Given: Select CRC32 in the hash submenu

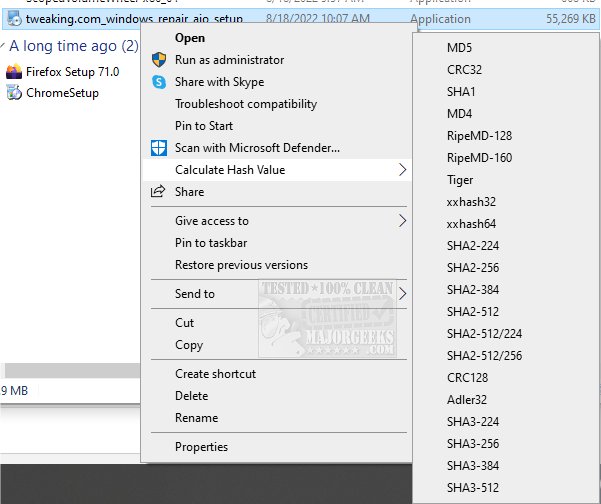Looking at the screenshot, I should click(506, 69).
